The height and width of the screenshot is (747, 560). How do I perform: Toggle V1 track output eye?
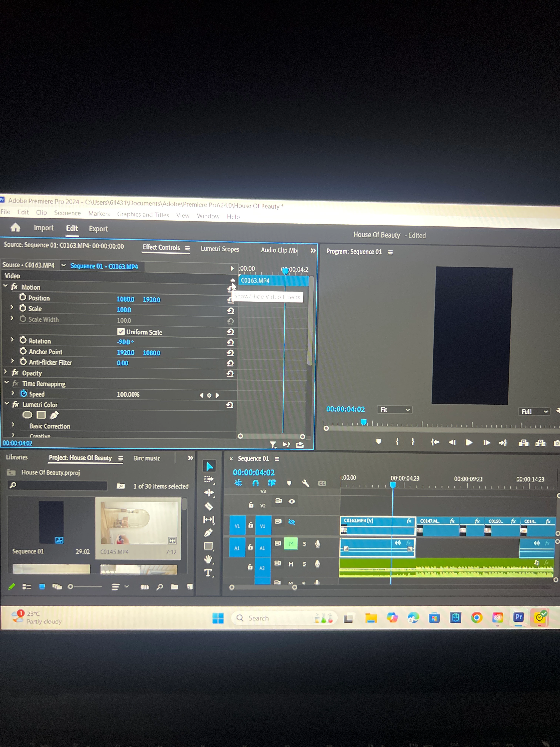click(x=292, y=522)
